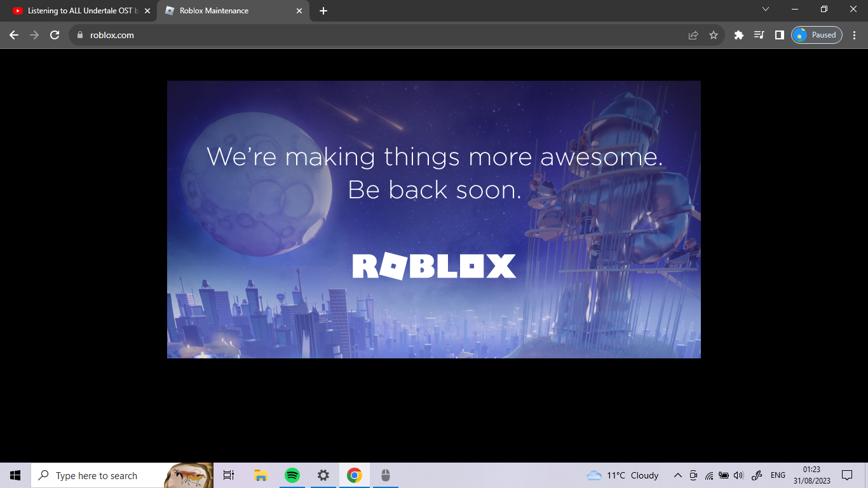Click the search highlights picture in the taskbar
Image resolution: width=868 pixels, height=488 pixels.
189,475
